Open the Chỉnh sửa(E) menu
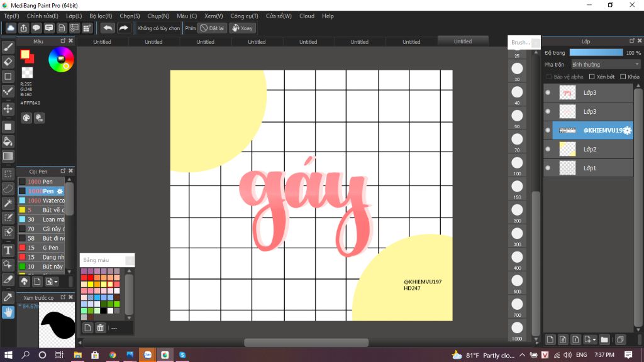644x362 pixels. 42,16
